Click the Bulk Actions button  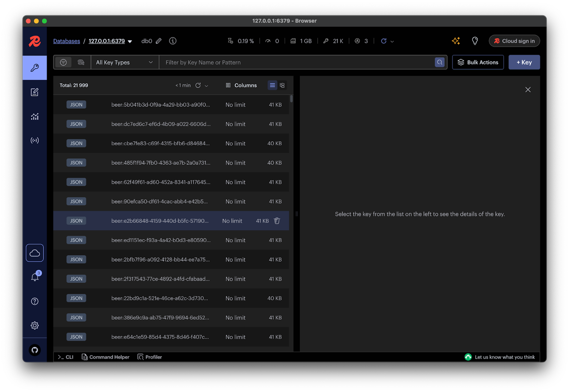(x=478, y=62)
